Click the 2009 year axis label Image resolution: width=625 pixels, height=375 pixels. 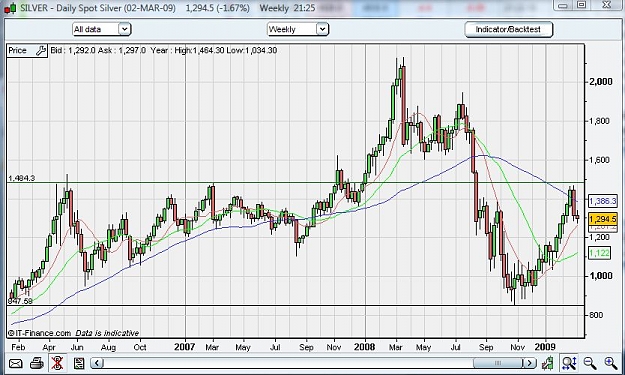(544, 347)
